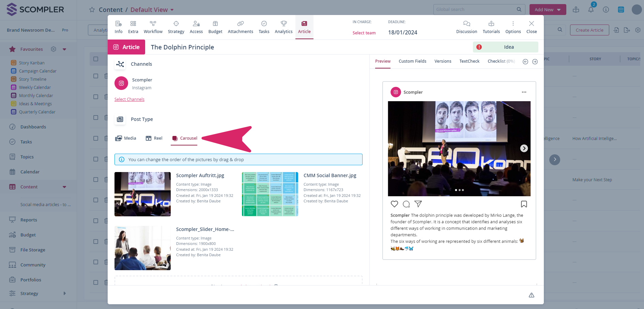Open the Discussion chat icon
This screenshot has width=644, height=309.
coord(466,24)
